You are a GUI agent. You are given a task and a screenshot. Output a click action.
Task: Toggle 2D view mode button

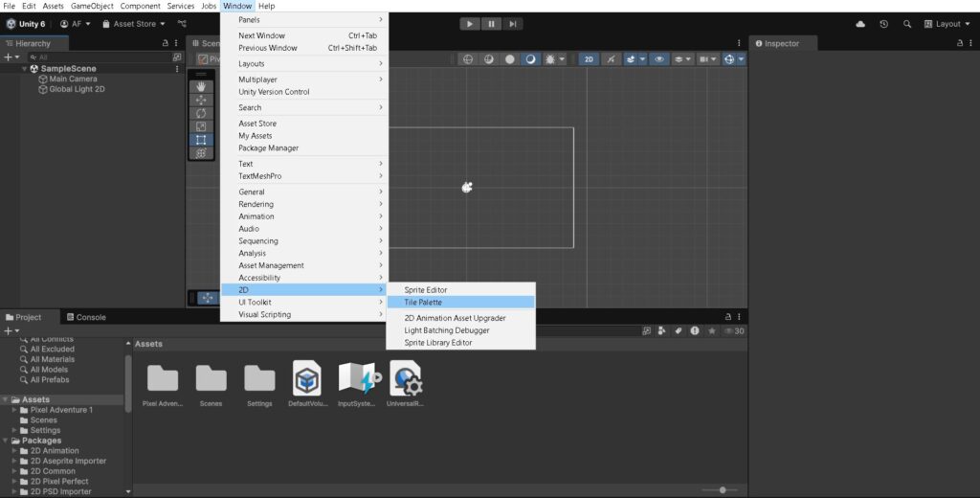pos(589,58)
